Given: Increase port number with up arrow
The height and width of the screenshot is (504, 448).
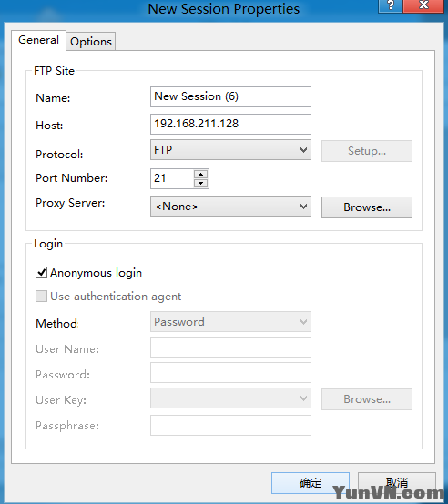Looking at the screenshot, I should point(201,174).
